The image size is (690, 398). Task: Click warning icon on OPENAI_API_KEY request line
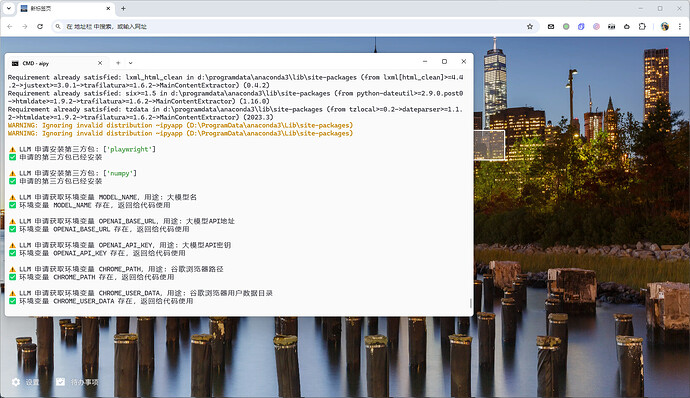12,245
